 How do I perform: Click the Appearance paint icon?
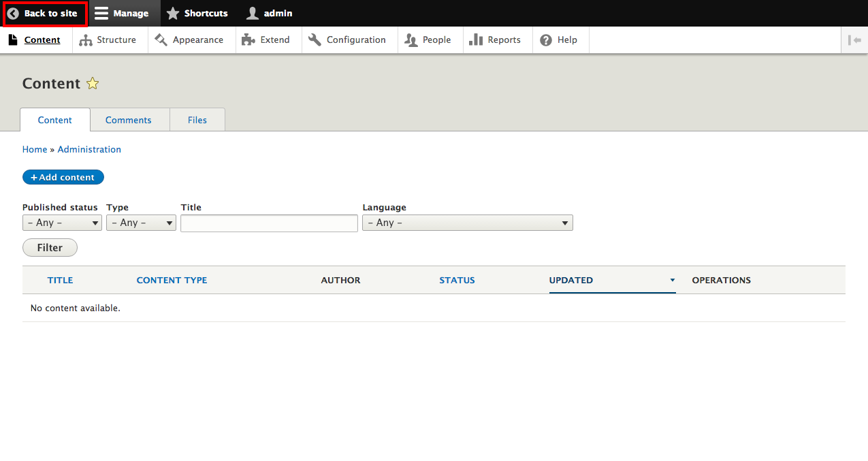[161, 40]
